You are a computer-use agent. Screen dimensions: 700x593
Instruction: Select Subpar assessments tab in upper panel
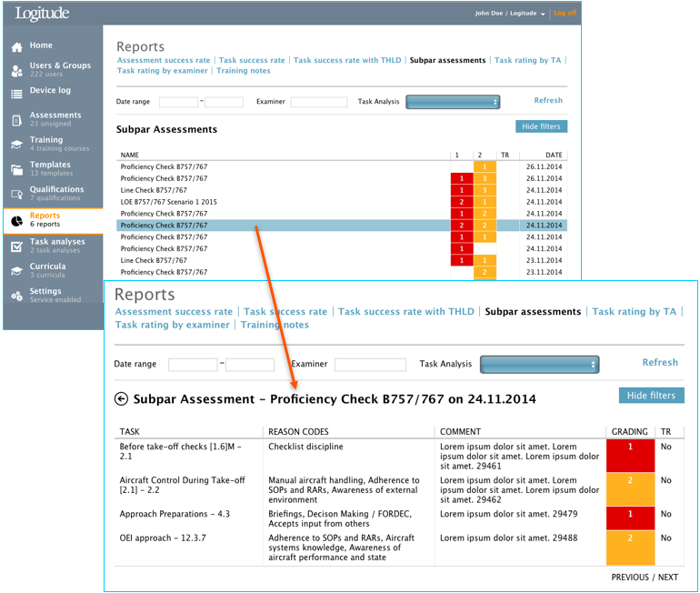click(447, 60)
